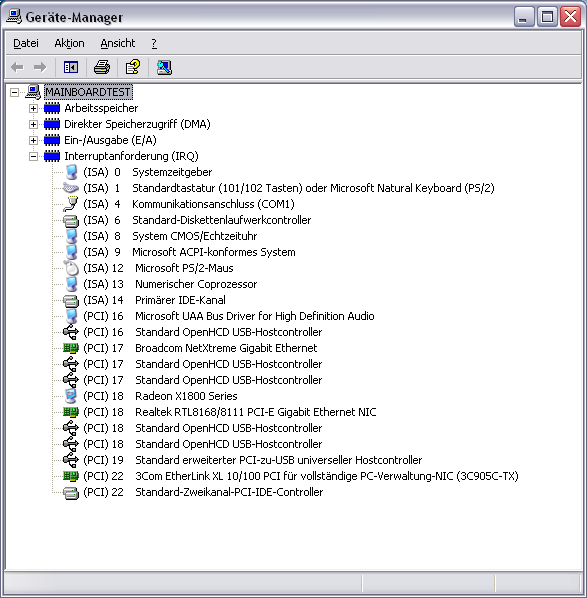Screen dimensions: 587x598
Task: Click the print toolbar icon
Action: 102,68
